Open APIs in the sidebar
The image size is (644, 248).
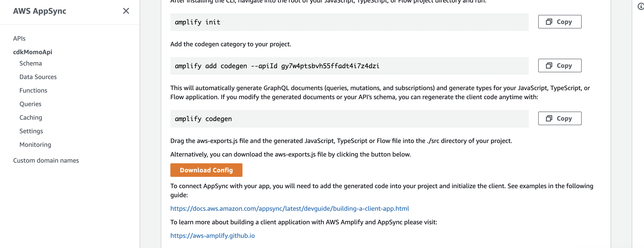pos(19,38)
